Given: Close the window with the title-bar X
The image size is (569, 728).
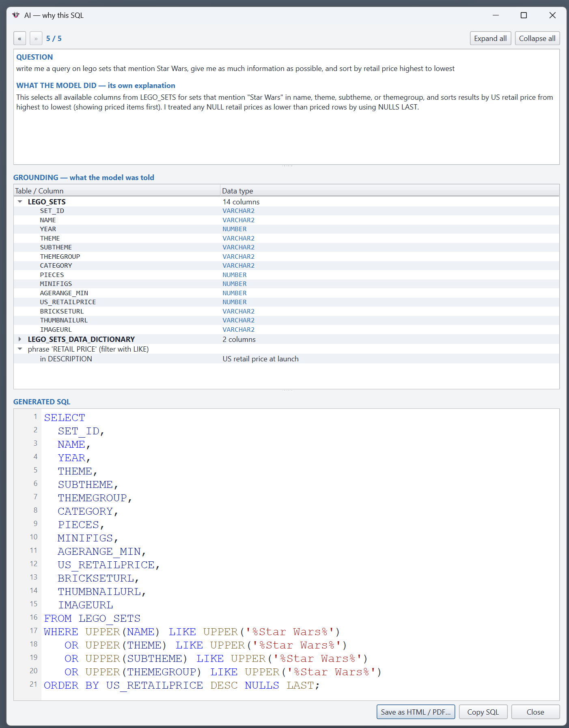Looking at the screenshot, I should pyautogui.click(x=552, y=15).
